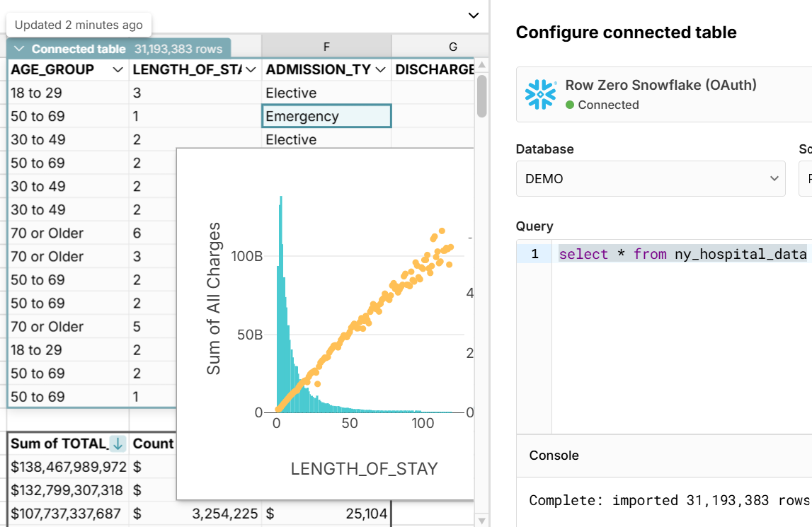Open the ADMISSION_TYPE column filter dropdown

[x=379, y=70]
